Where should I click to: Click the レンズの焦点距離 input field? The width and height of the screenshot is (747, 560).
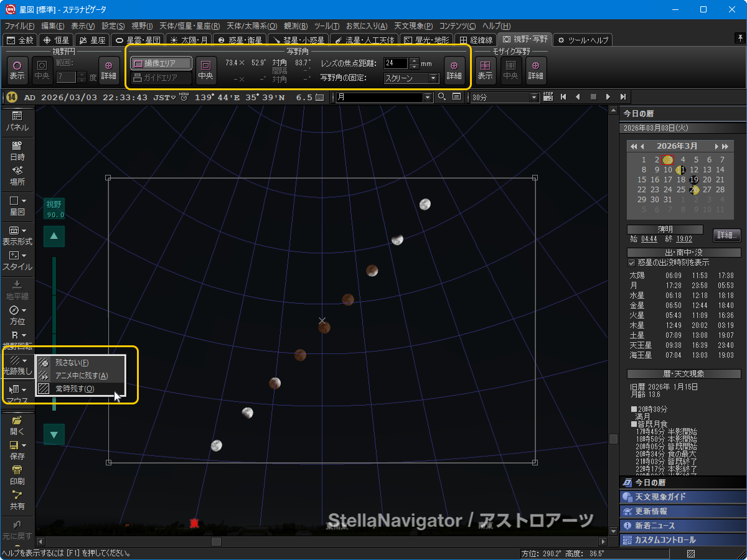(x=395, y=63)
